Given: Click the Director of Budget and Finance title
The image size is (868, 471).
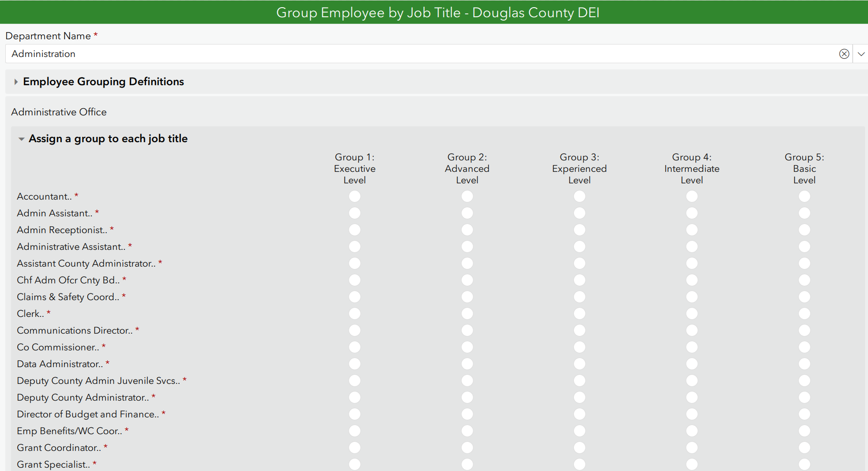Looking at the screenshot, I should pyautogui.click(x=88, y=414).
